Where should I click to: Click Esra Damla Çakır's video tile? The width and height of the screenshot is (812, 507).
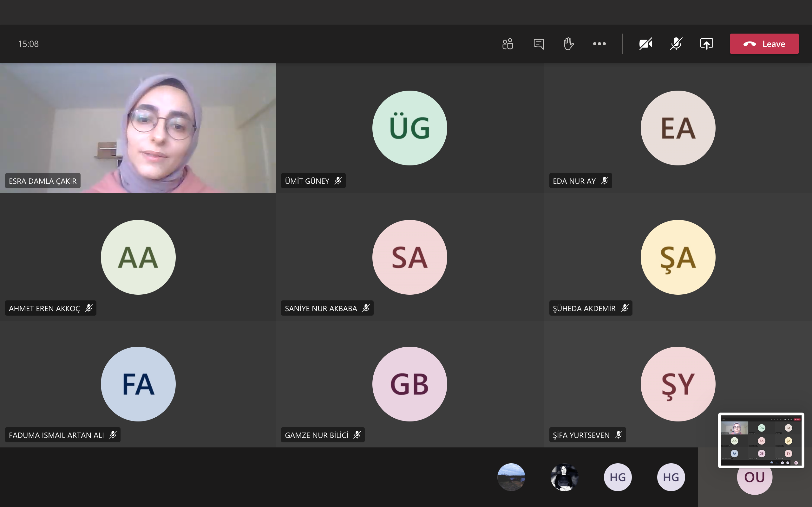(138, 128)
